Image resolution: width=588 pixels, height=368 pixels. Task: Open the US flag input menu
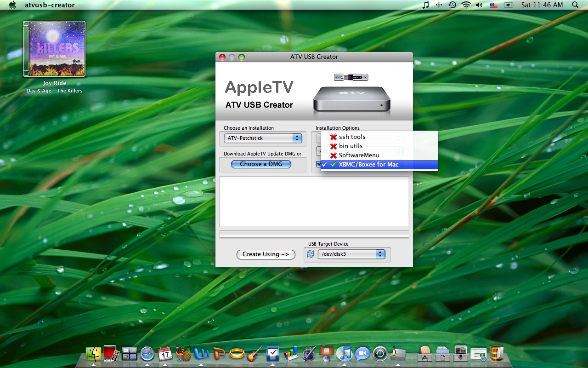[494, 5]
